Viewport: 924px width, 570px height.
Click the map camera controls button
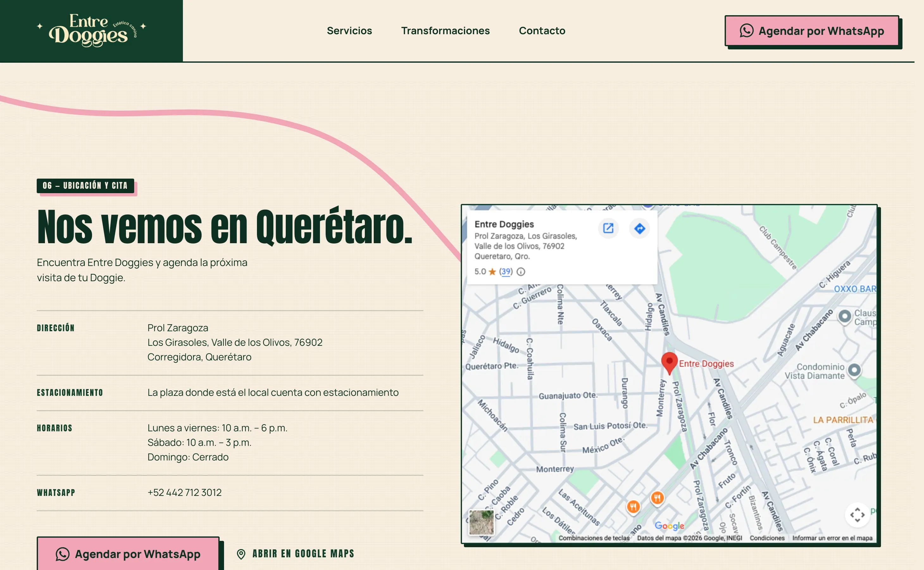(x=857, y=515)
